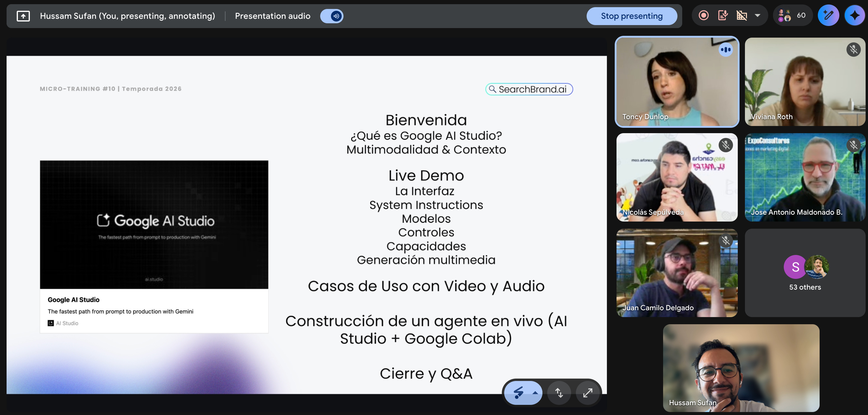Click 'The fastest path from prompt' card description

[120, 312]
